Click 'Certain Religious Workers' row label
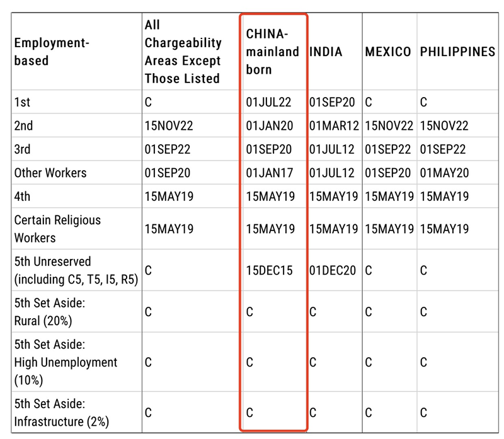Viewport: 504px width, 439px height. (x=57, y=229)
